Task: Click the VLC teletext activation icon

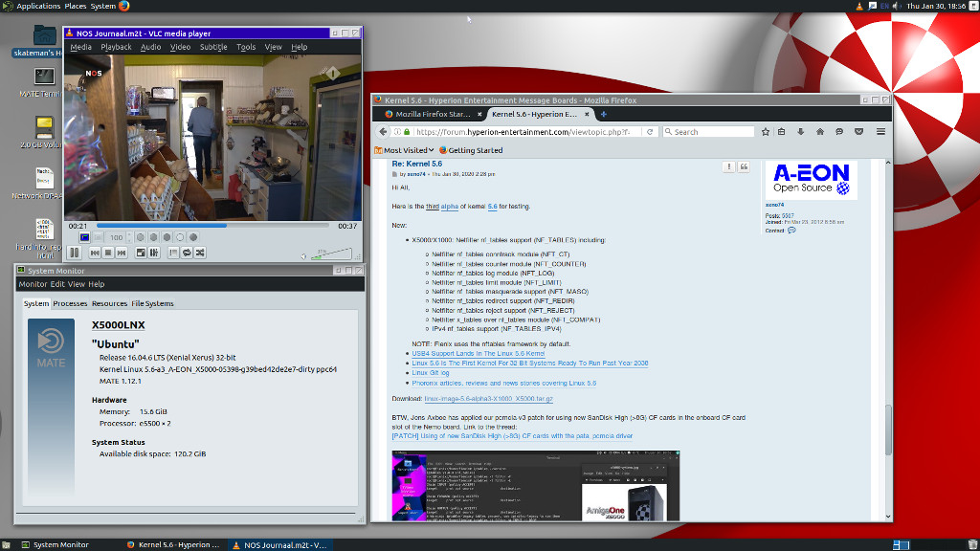Action: (x=84, y=237)
